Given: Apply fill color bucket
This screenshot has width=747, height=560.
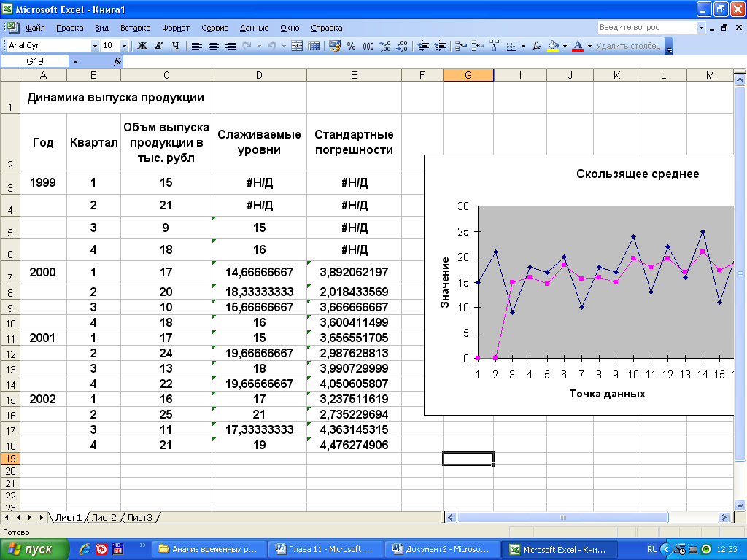Looking at the screenshot, I should (553, 46).
